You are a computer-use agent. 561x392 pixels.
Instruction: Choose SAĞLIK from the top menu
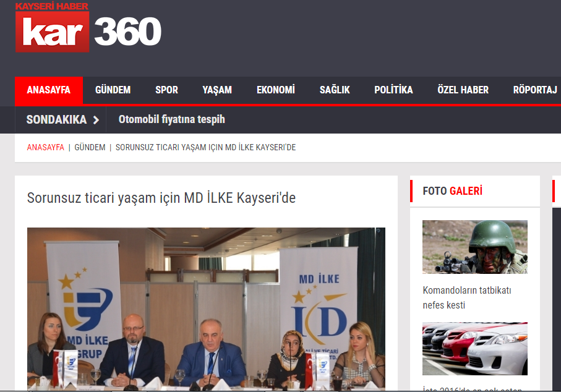tap(335, 90)
